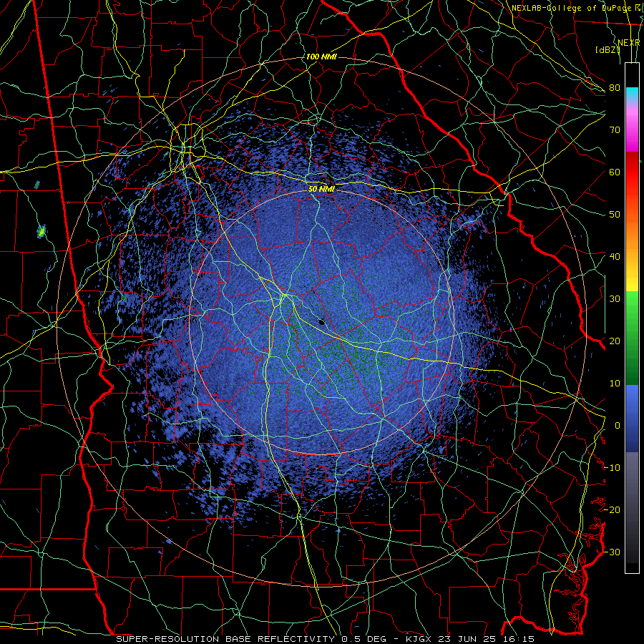The height and width of the screenshot is (644, 644).
Task: Click the 16:15 time in caption
Action: 518,639
